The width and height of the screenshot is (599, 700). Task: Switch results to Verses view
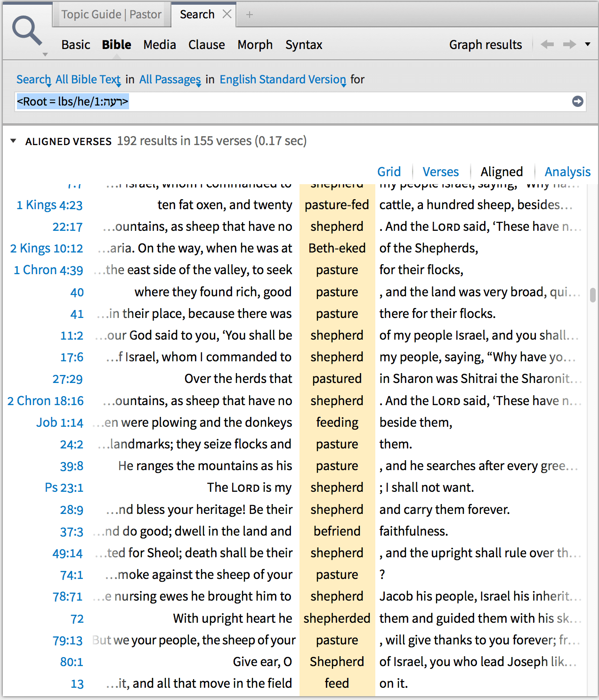click(440, 171)
